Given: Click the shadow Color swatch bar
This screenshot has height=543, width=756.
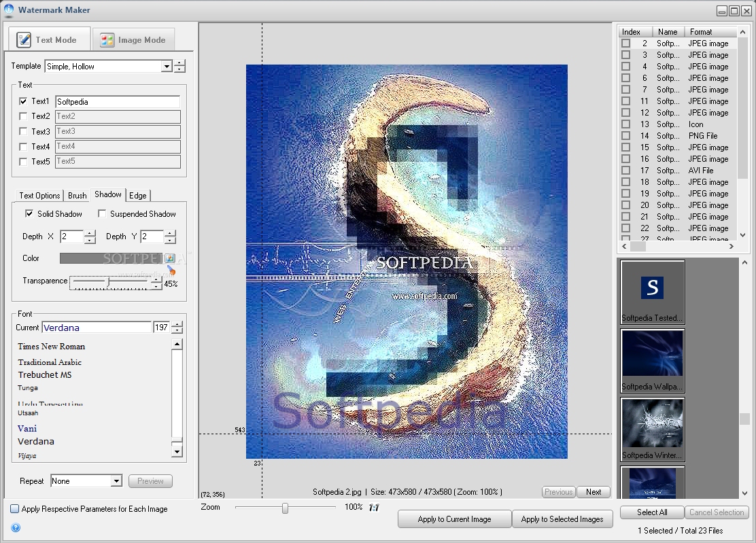Looking at the screenshot, I should pyautogui.click(x=112, y=258).
